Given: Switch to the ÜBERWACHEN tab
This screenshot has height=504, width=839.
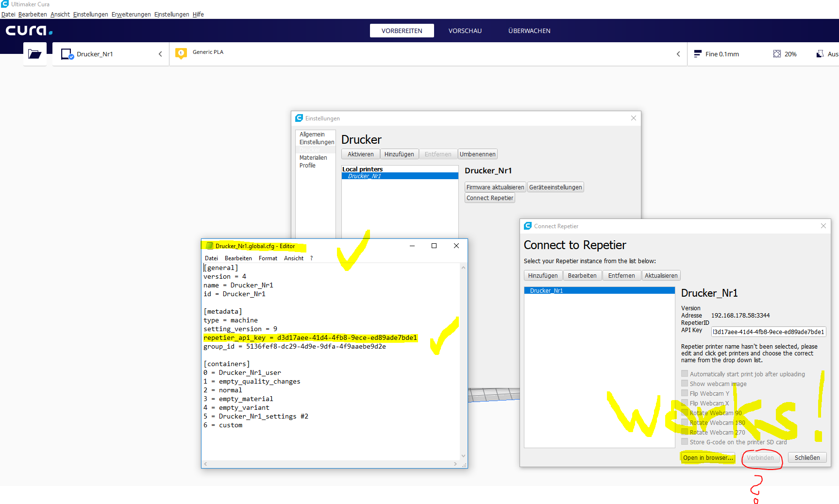Looking at the screenshot, I should tap(529, 31).
